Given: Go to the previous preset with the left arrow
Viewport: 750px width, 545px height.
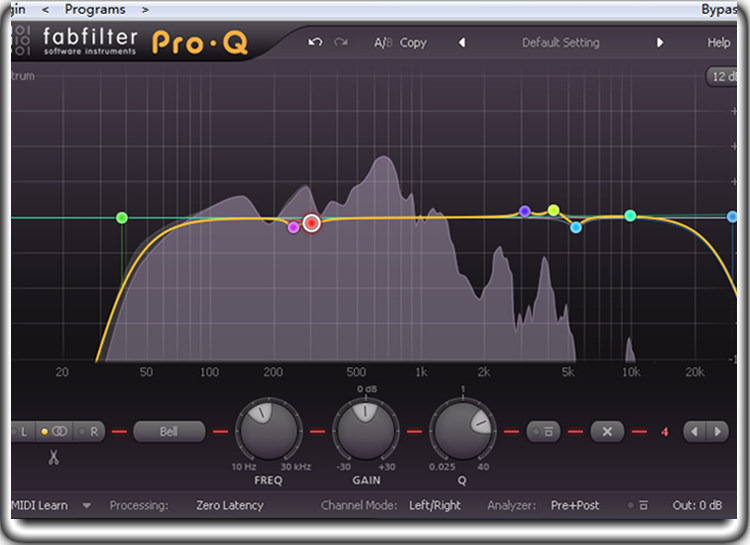Looking at the screenshot, I should point(462,43).
